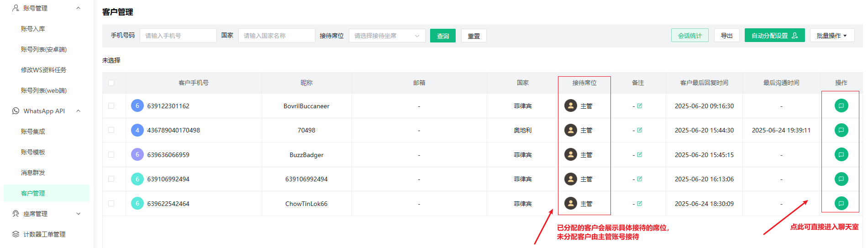Click the number badge beside 639622542464
This screenshot has height=248, width=868.
(137, 203)
